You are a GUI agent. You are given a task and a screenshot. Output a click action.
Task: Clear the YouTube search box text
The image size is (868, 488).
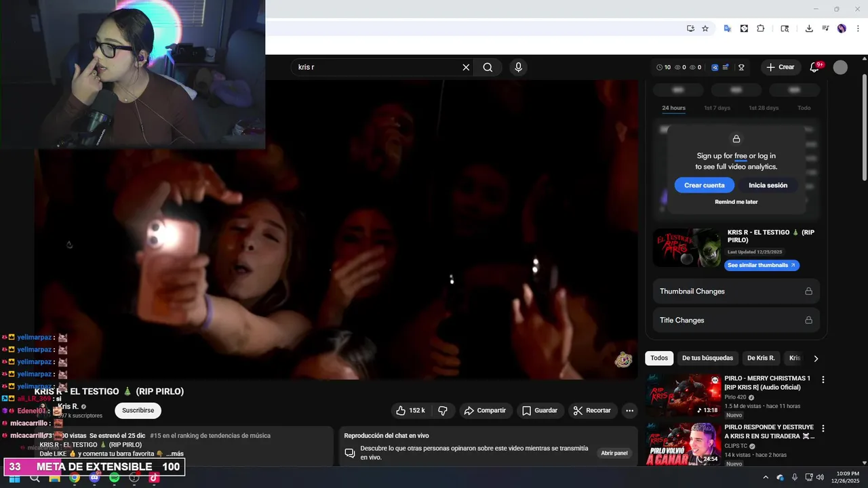(466, 67)
